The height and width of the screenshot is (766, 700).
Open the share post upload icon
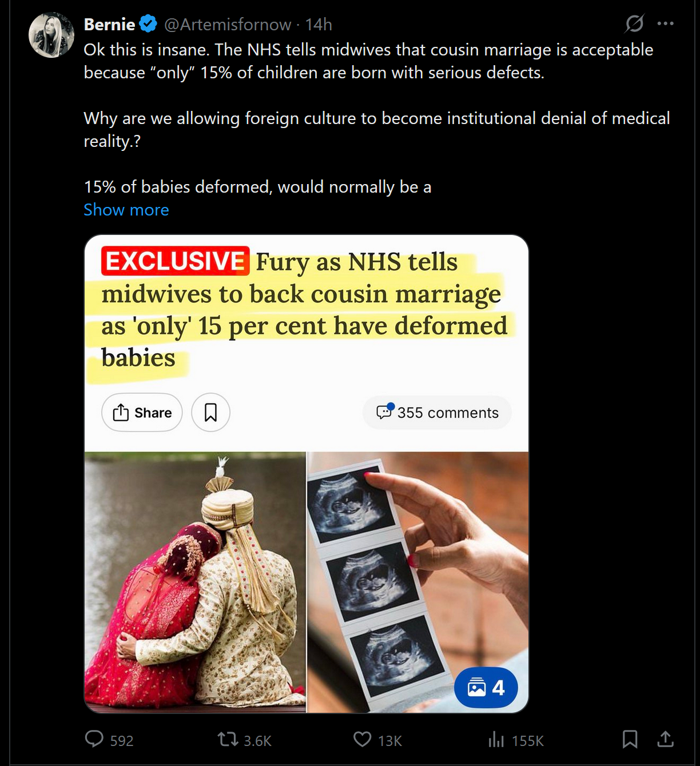pyautogui.click(x=665, y=739)
